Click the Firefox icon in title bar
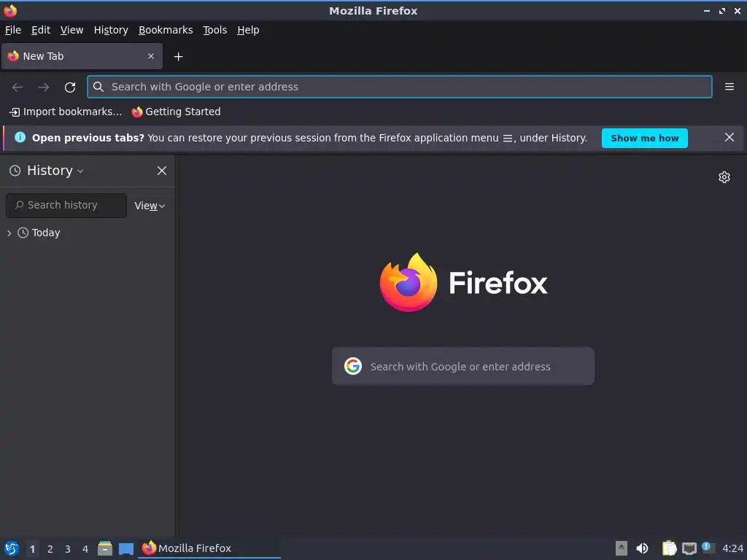The image size is (747, 560). coord(10,10)
